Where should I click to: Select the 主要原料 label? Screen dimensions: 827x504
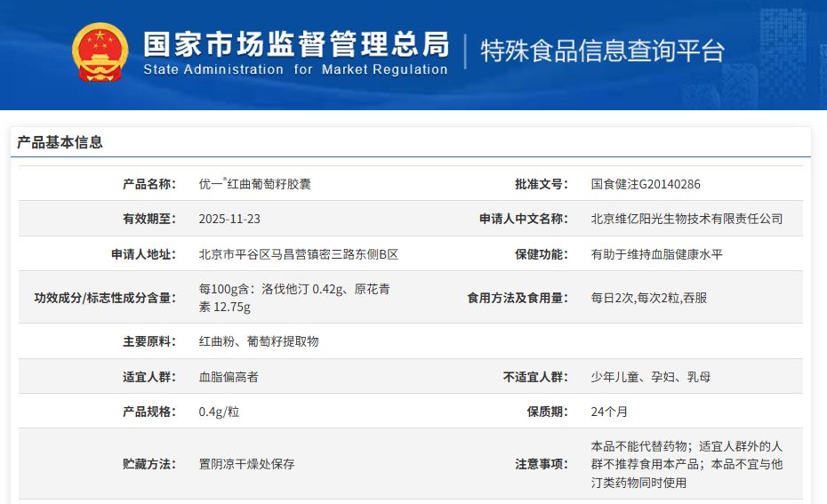pos(149,341)
